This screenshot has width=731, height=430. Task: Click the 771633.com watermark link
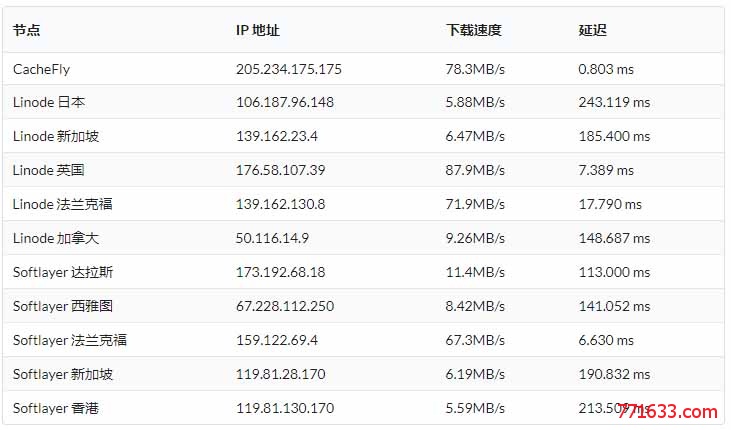pyautogui.click(x=668, y=412)
